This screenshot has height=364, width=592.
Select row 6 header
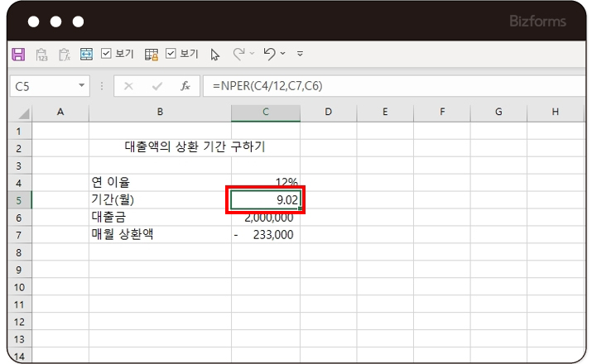pyautogui.click(x=19, y=218)
